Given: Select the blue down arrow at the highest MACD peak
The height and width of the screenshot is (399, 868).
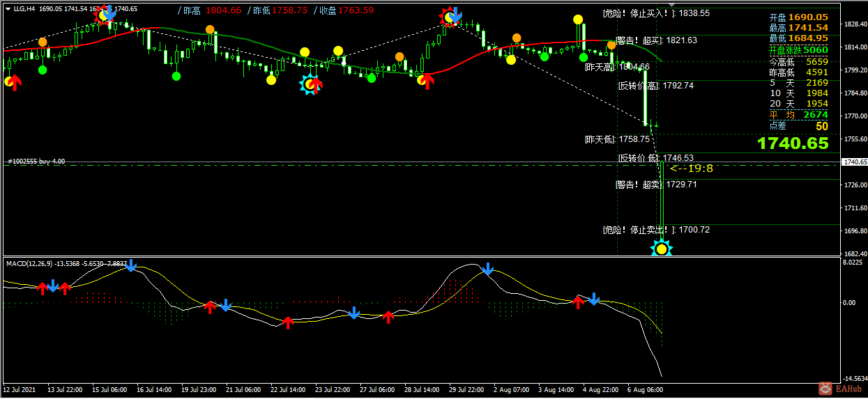Looking at the screenshot, I should (489, 269).
